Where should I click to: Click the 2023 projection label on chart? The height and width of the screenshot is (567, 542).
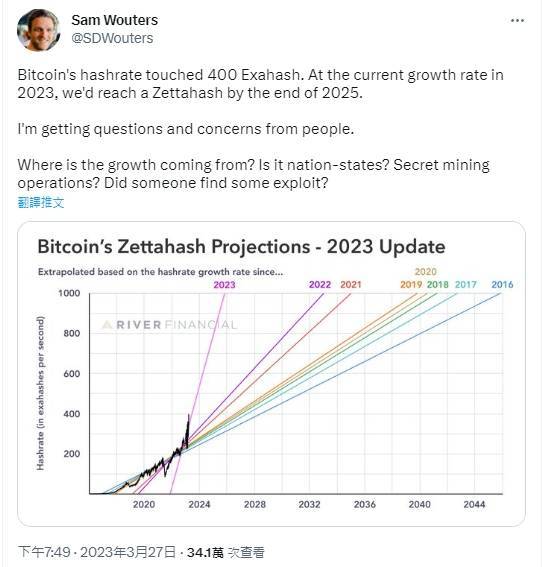pos(224,285)
